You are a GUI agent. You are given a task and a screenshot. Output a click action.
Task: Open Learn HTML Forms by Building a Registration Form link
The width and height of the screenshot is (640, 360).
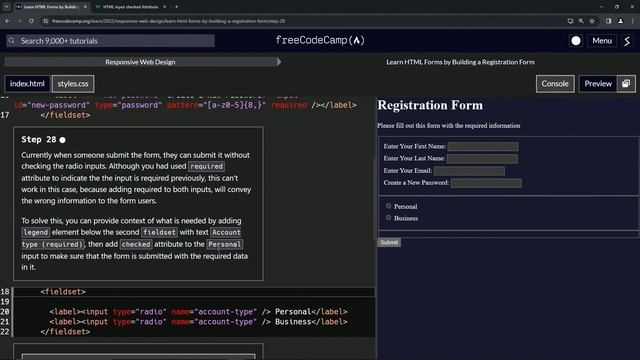click(460, 62)
